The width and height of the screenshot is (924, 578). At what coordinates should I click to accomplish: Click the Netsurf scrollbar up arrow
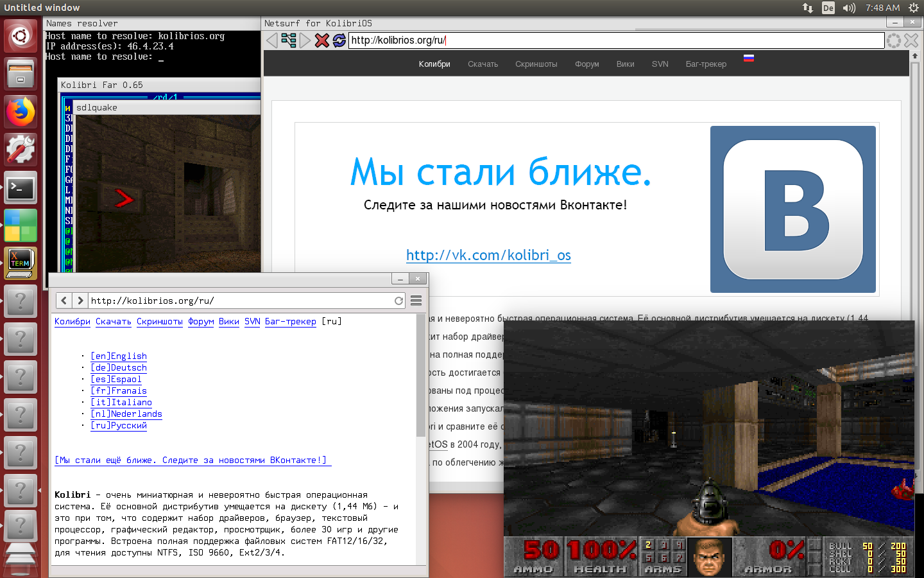[915, 56]
